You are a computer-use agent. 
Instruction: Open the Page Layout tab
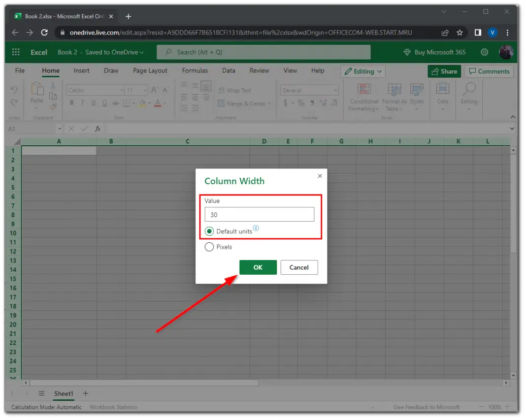coord(150,70)
